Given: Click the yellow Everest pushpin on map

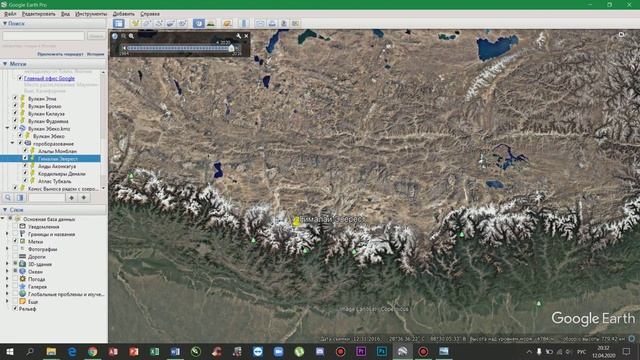Looking at the screenshot, I should (296, 221).
